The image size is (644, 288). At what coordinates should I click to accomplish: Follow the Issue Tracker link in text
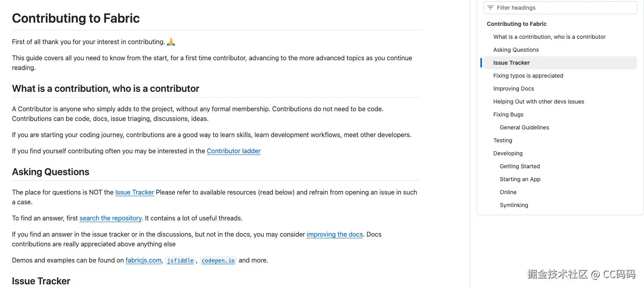(134, 192)
